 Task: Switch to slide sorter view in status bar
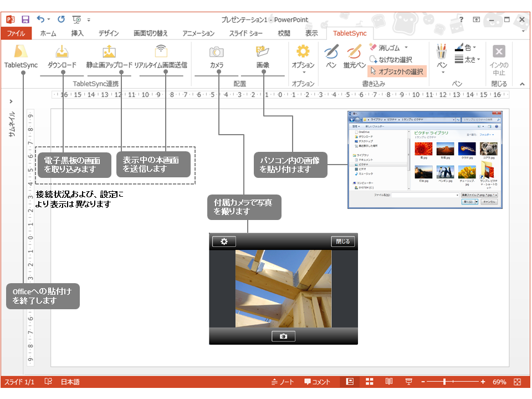pos(370,382)
